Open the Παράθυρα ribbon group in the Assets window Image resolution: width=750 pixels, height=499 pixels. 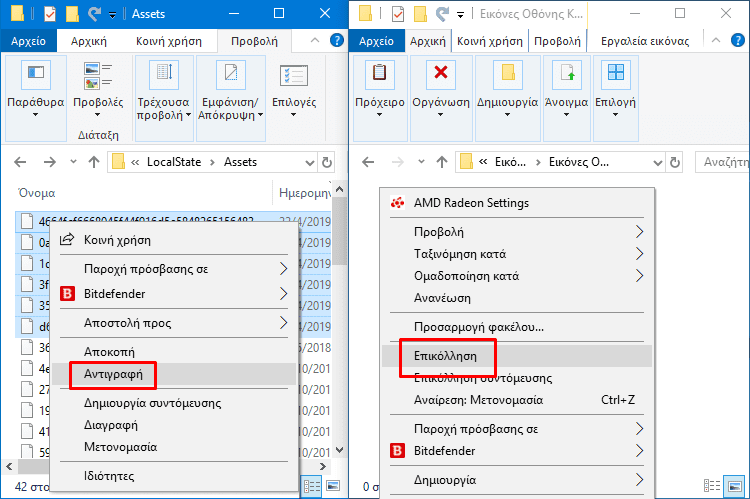(35, 89)
